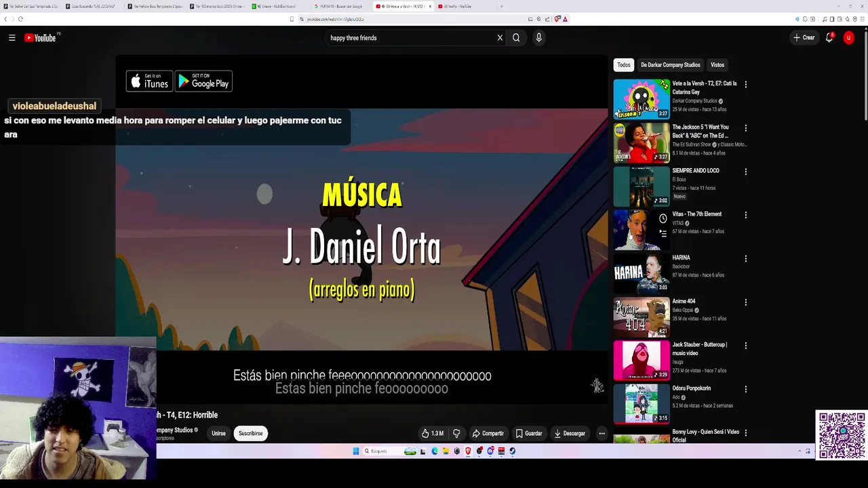The width and height of the screenshot is (868, 488).
Task: Open more actions ellipsis under the video
Action: [x=601, y=433]
